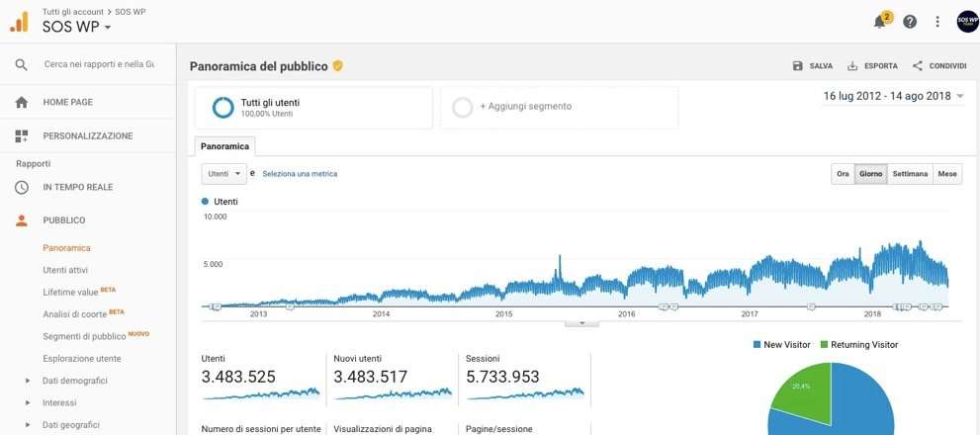Set chart granularity to Mese
This screenshot has width=980, height=435.
[947, 174]
